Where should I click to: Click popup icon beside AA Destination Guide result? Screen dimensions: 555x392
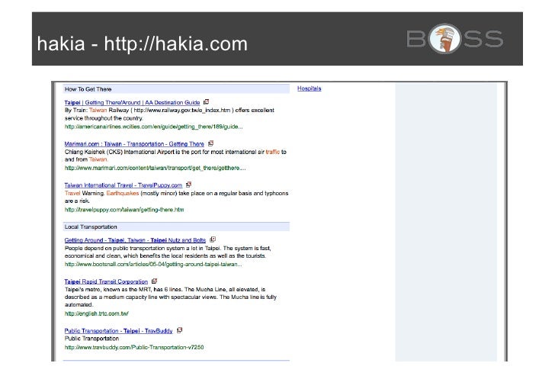(207, 102)
